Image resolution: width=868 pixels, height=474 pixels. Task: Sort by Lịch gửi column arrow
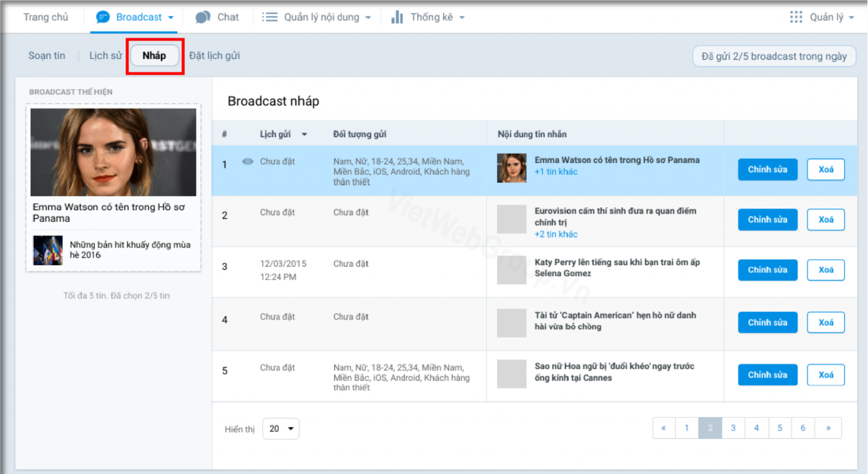(x=304, y=135)
